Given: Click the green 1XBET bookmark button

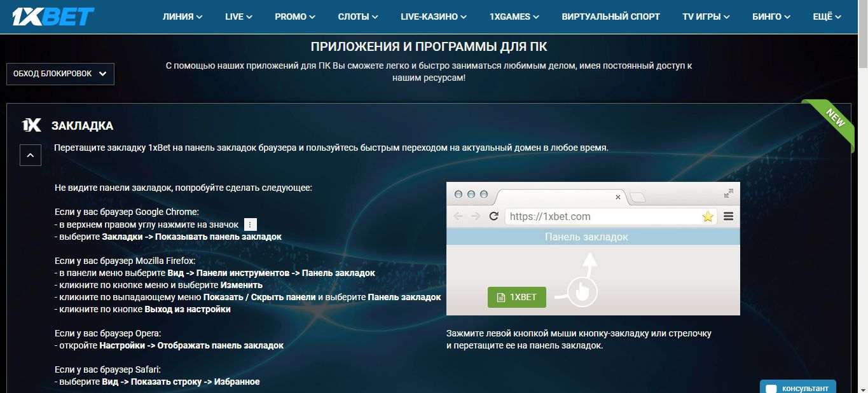Looking at the screenshot, I should pyautogui.click(x=517, y=297).
